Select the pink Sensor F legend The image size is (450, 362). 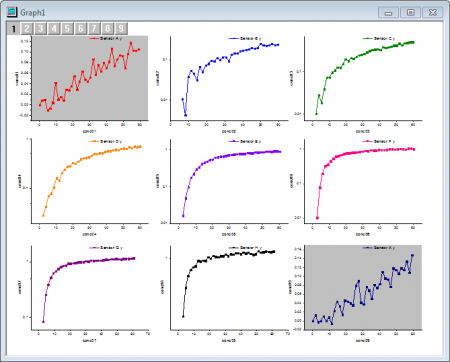point(379,141)
